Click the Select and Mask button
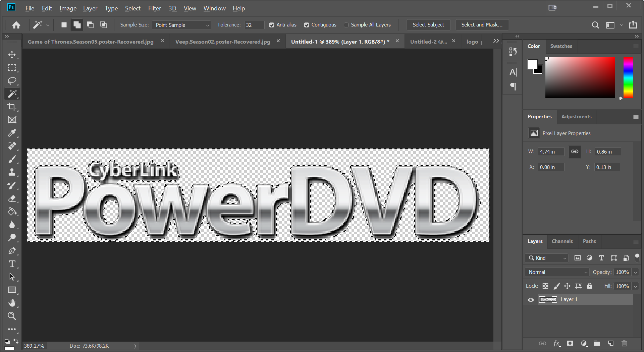 point(482,25)
